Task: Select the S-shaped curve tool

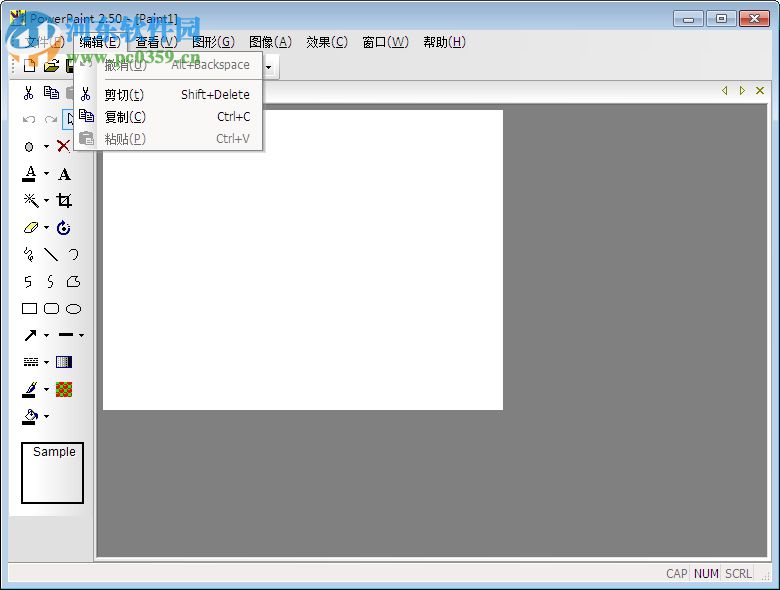Action: 51,282
